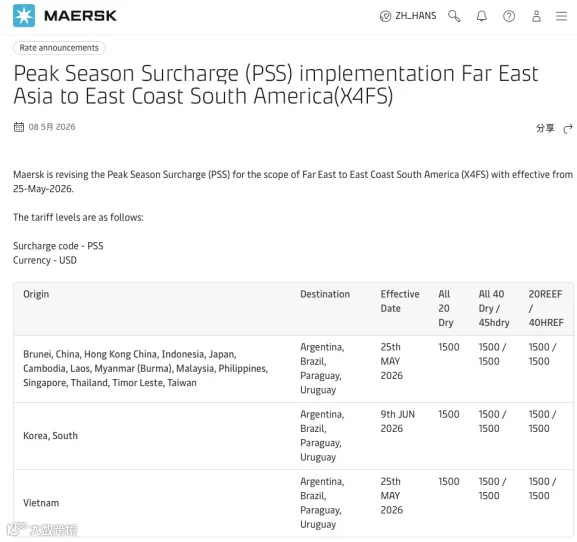The image size is (577, 542).
Task: Click the calendar date icon
Action: (x=19, y=127)
